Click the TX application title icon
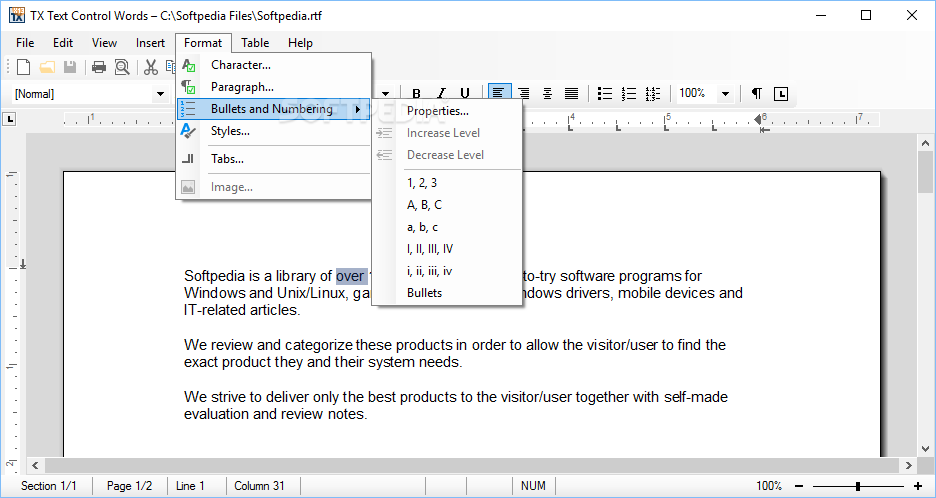The width and height of the screenshot is (936, 498). (17, 15)
